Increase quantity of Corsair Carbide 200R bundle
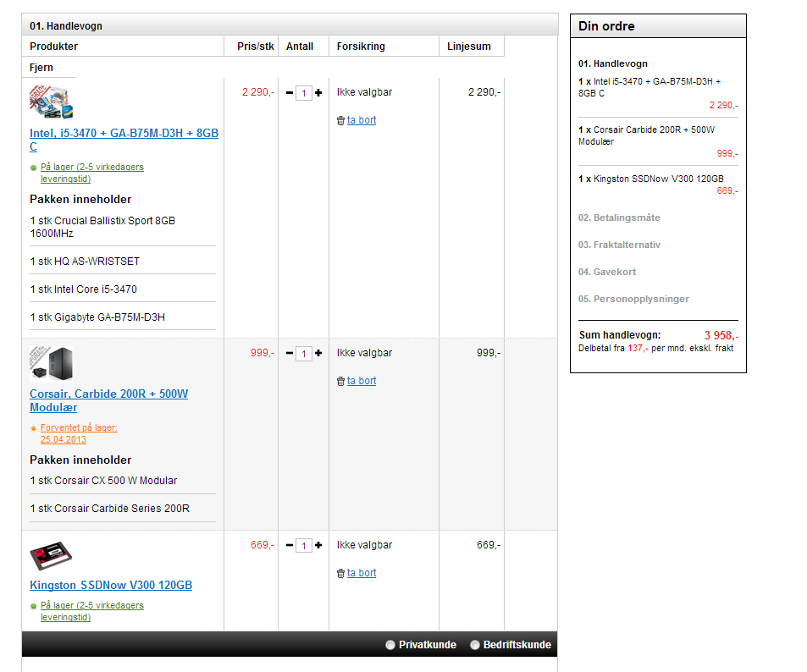 318,353
